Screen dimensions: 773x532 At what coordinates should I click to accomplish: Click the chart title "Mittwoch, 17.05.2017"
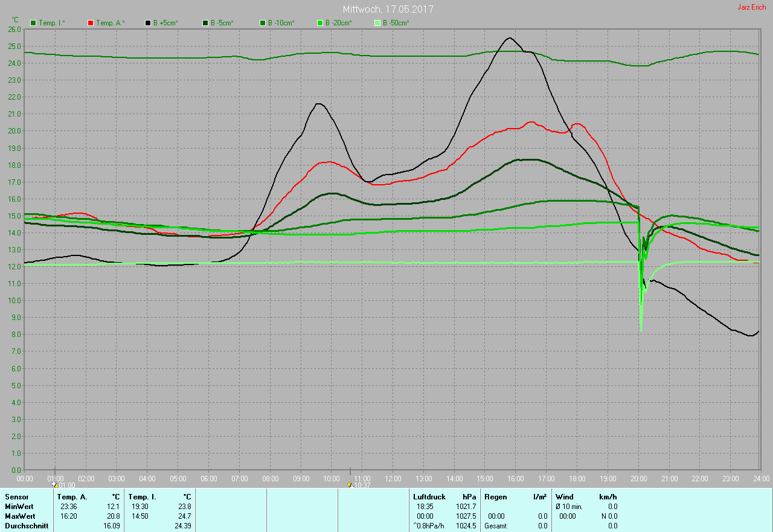(x=388, y=10)
